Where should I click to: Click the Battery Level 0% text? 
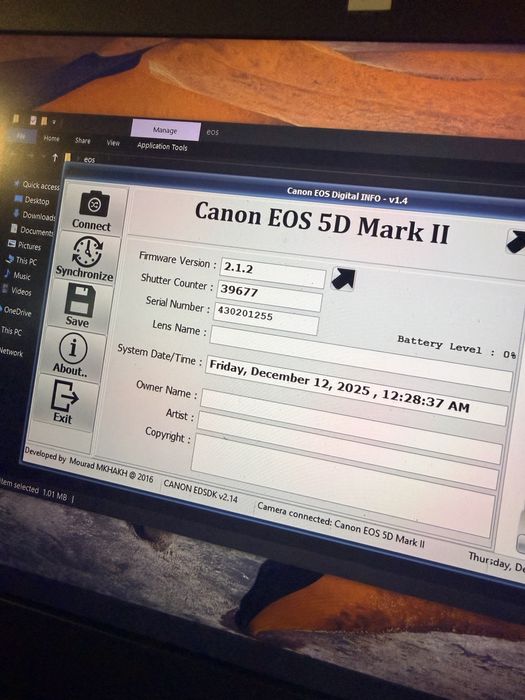click(457, 346)
